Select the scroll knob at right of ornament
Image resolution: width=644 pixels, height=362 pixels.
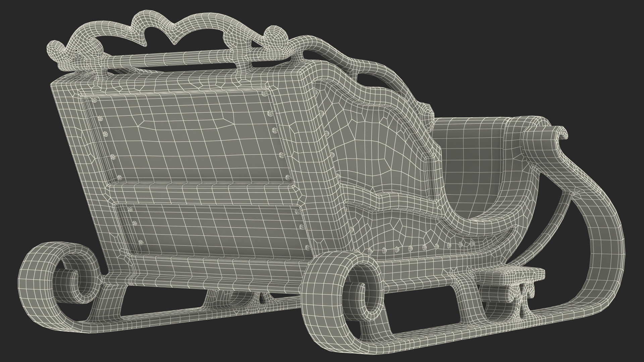(x=276, y=35)
